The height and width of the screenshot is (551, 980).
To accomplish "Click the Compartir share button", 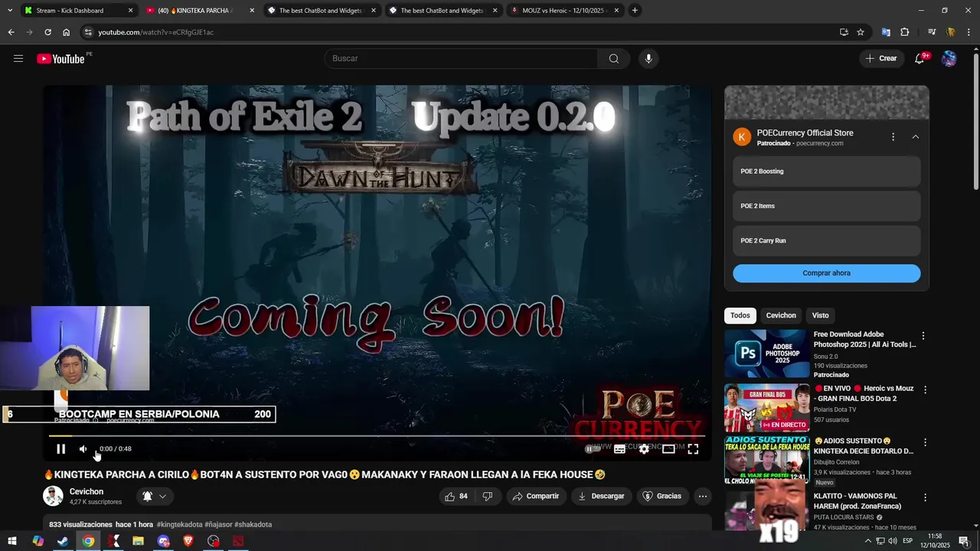I will point(536,497).
